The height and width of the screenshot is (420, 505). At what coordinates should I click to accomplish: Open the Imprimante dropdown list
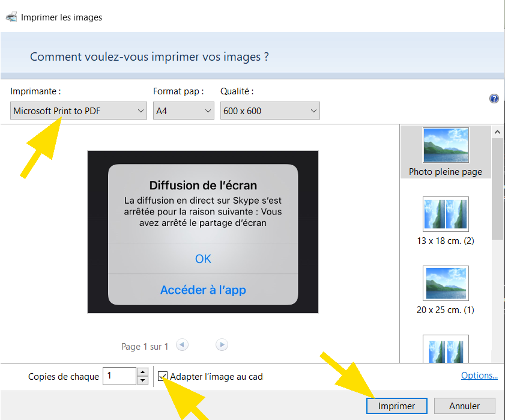tap(79, 111)
